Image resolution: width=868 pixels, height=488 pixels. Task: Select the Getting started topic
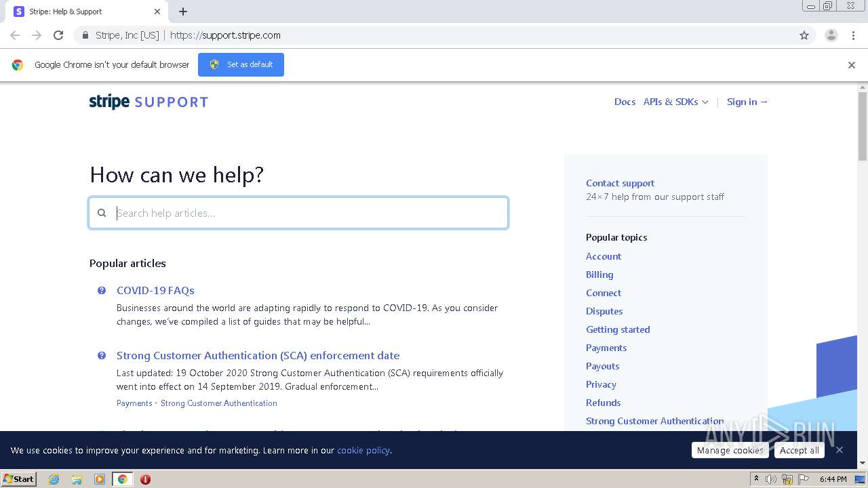coord(618,329)
